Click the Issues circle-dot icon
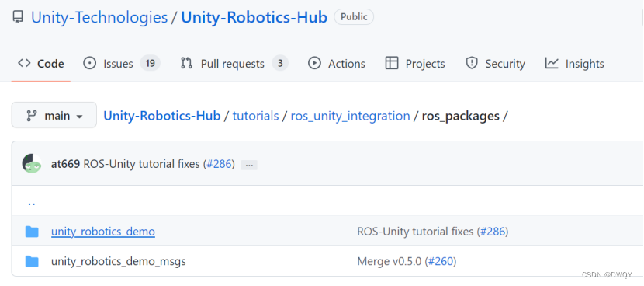Image resolution: width=644 pixels, height=286 pixels. point(89,64)
